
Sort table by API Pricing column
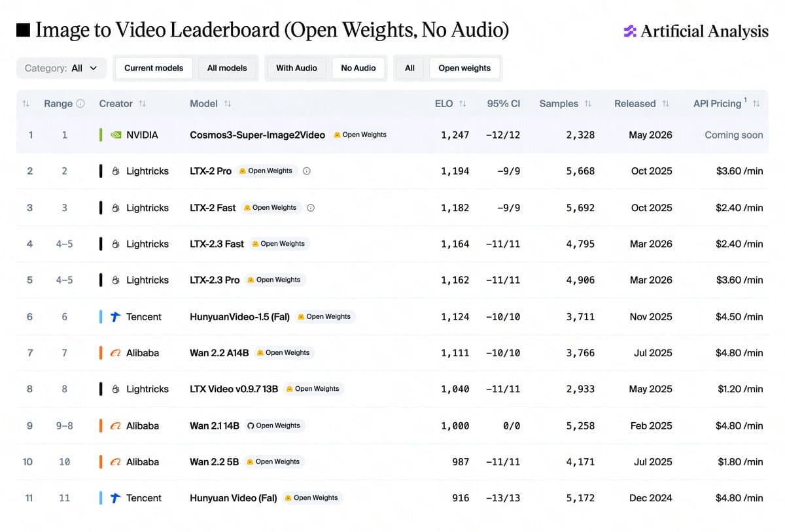[756, 104]
